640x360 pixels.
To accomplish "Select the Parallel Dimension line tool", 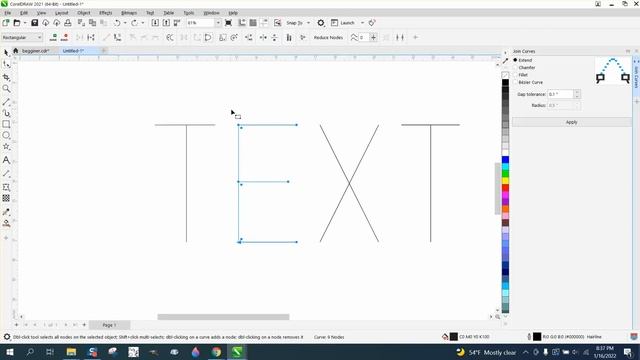I will point(6,173).
